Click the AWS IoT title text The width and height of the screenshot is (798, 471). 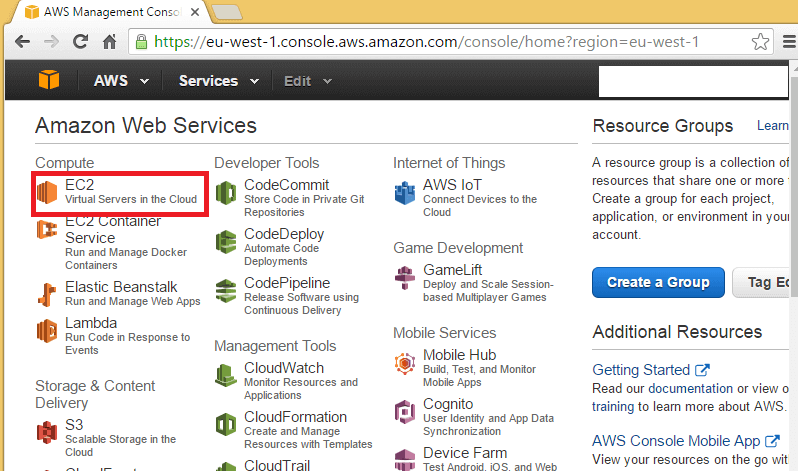click(452, 185)
